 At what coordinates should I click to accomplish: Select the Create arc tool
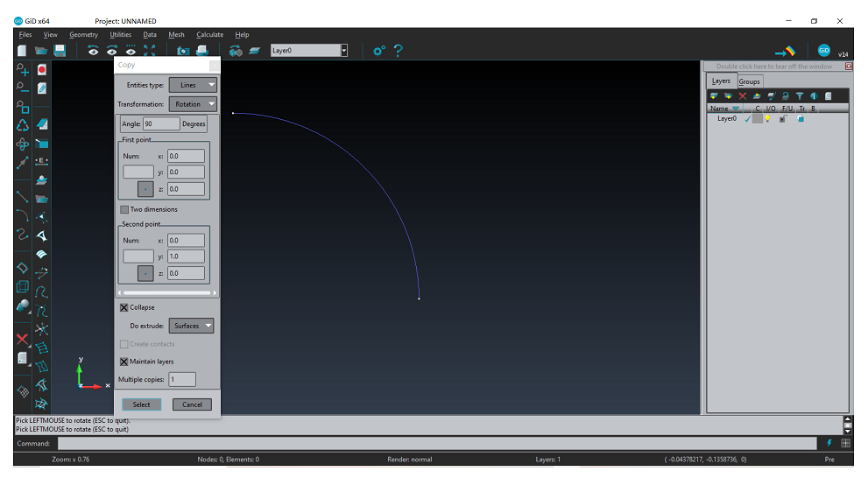(22, 215)
